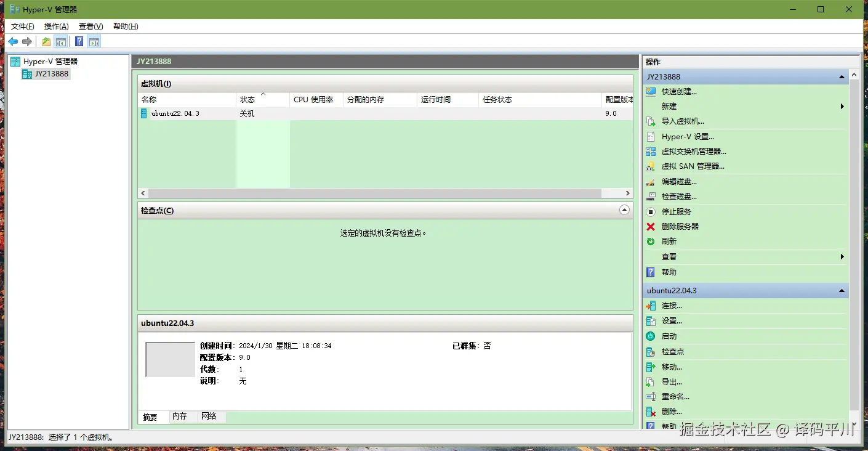The width and height of the screenshot is (868, 451).
Task: Click the 删除 icon for ubuntu22.04.3
Action: pyautogui.click(x=651, y=412)
